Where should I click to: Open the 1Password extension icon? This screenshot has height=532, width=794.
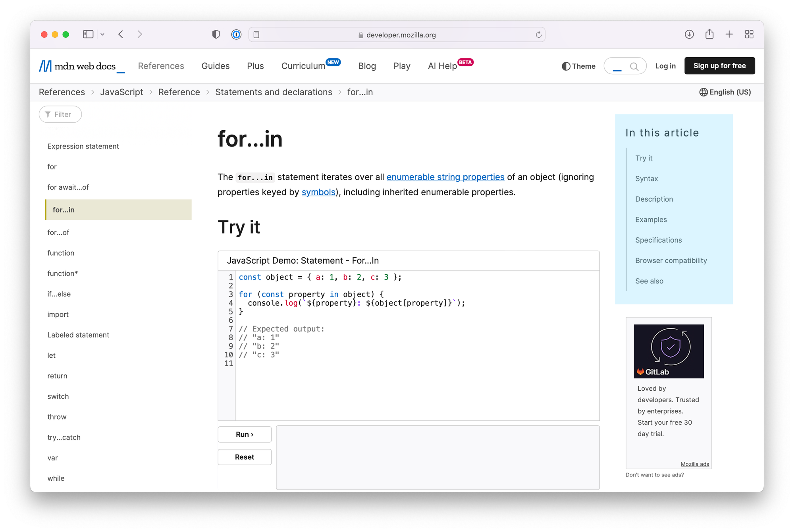point(236,35)
